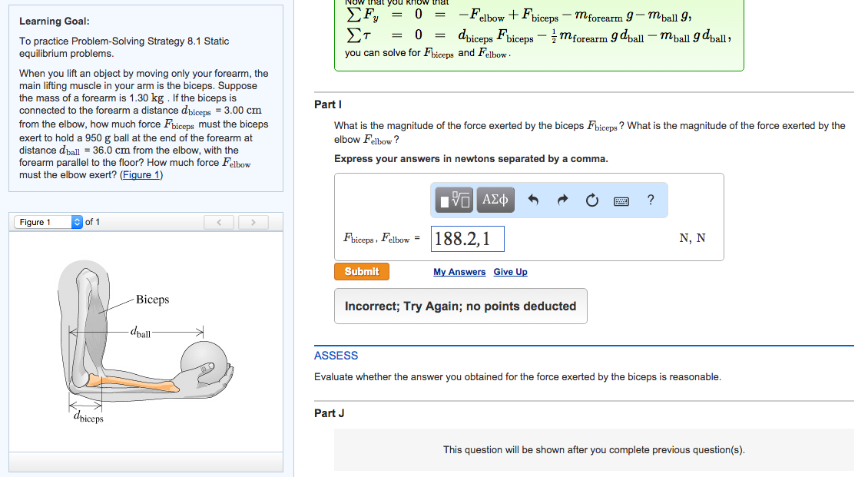The width and height of the screenshot is (868, 477).
Task: Click the ASSESS section heading
Action: pyautogui.click(x=334, y=355)
